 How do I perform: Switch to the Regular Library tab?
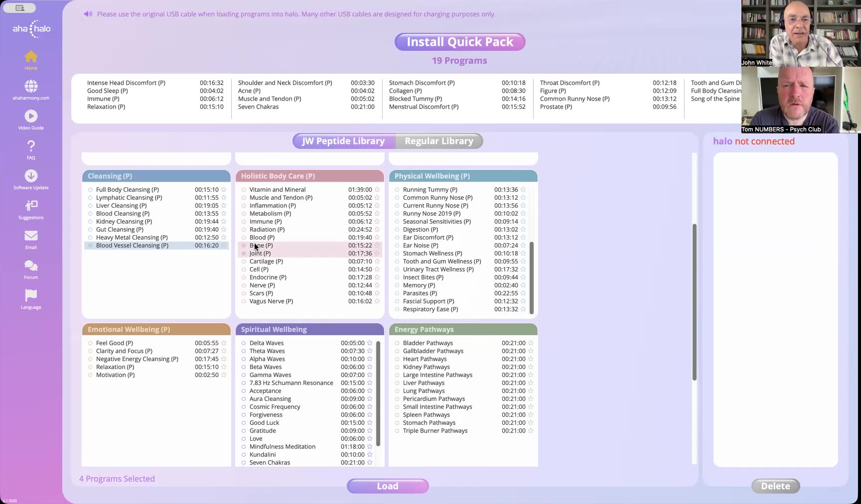click(x=439, y=141)
